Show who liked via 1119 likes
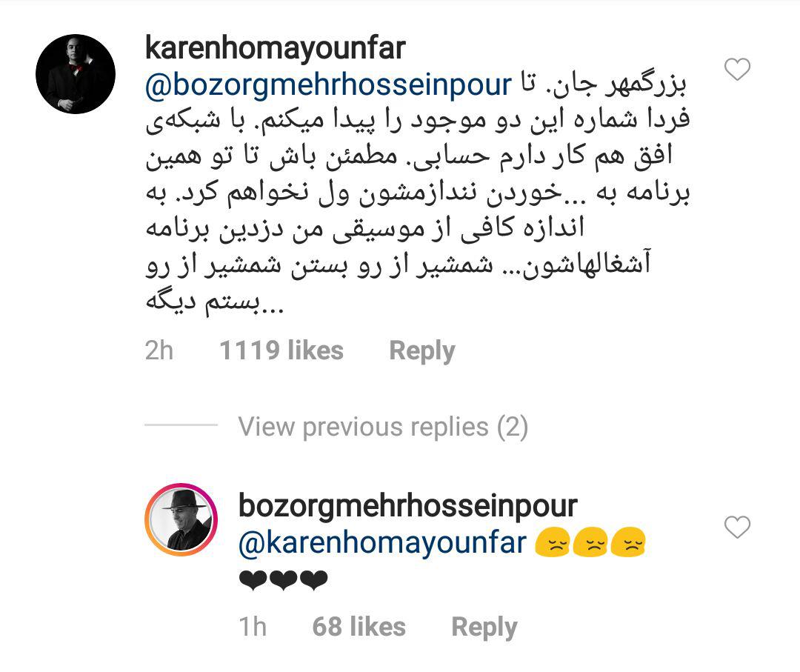 tap(281, 350)
